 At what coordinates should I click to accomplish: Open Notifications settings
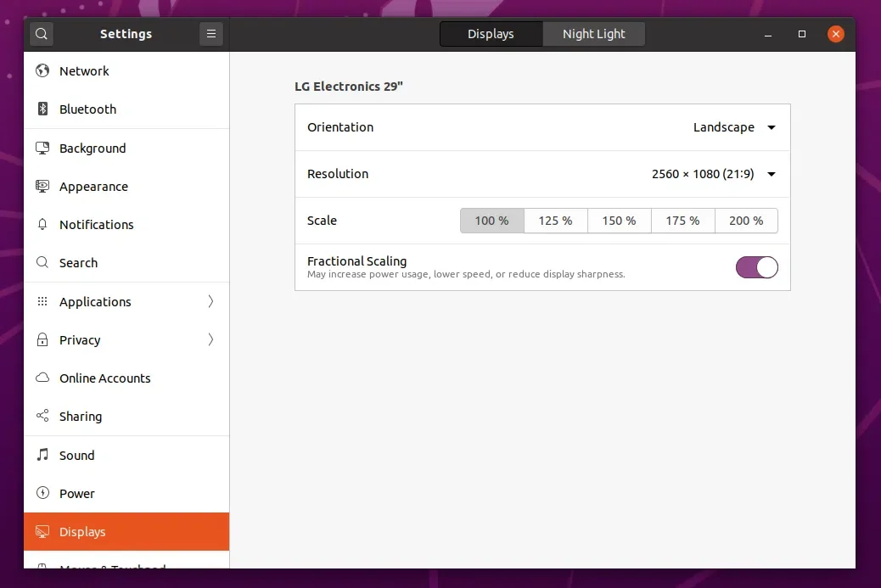point(126,225)
